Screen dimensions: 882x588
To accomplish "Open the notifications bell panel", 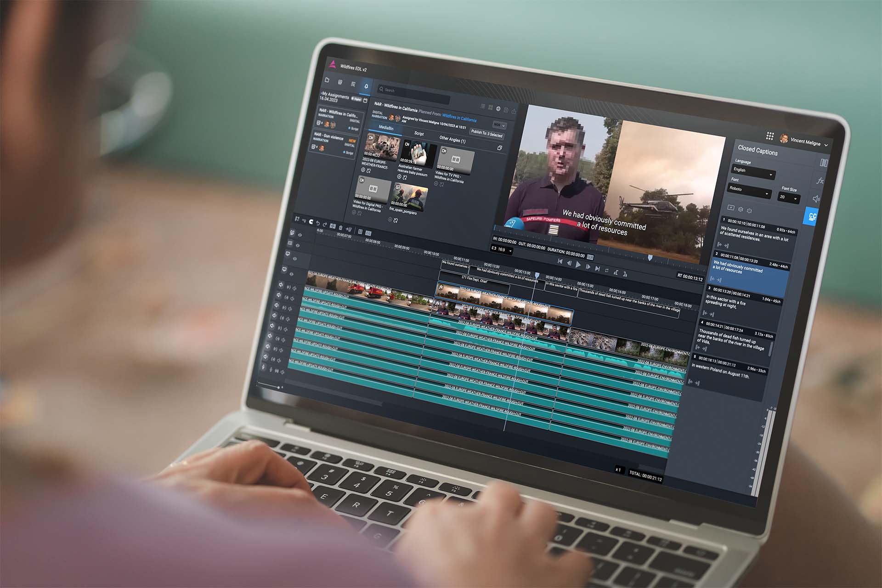I will [x=366, y=86].
